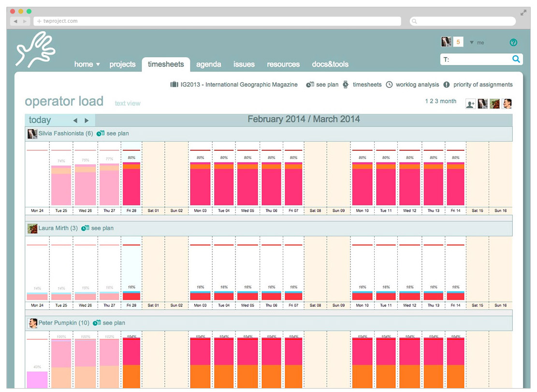Open the notifications counter showing 5
This screenshot has width=537, height=392.
click(458, 42)
